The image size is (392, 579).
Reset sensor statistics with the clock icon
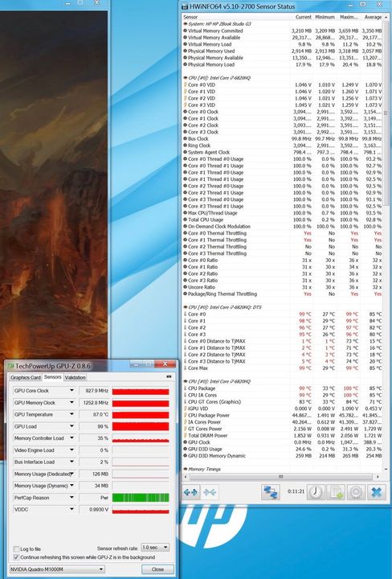click(316, 492)
